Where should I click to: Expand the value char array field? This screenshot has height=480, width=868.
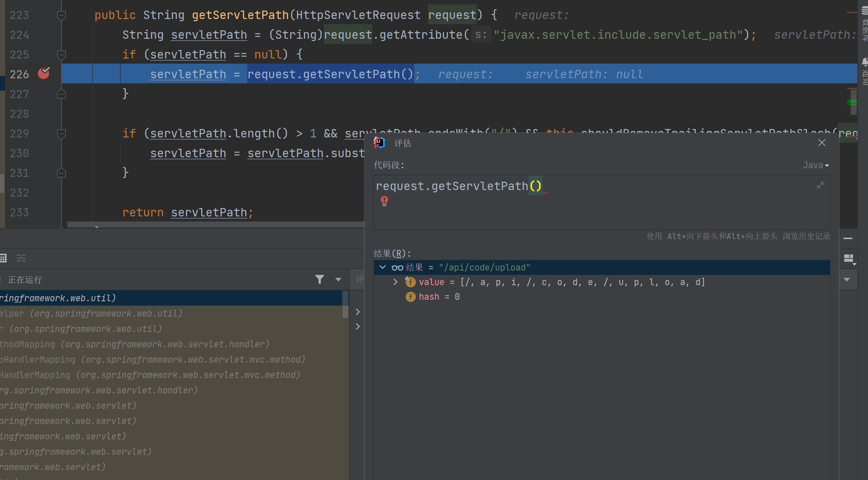coord(395,282)
